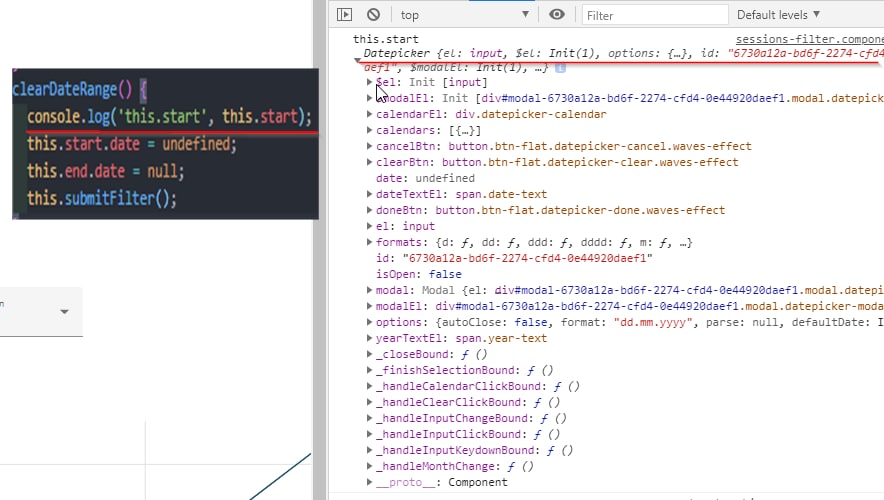Open the page select dropdown arrow
The width and height of the screenshot is (884, 500).
tap(64, 312)
